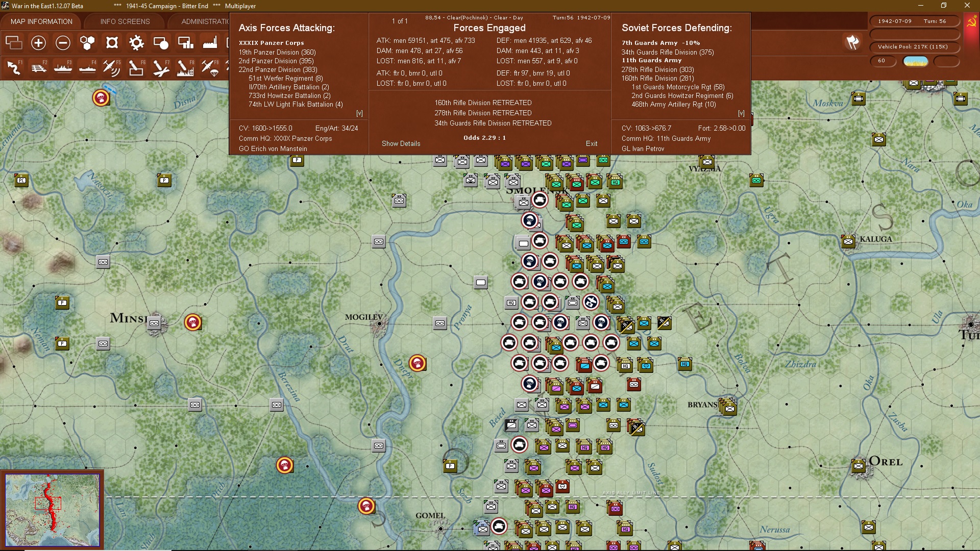Toggle the hex grid icon
This screenshot has width=980, height=551.
tap(87, 43)
